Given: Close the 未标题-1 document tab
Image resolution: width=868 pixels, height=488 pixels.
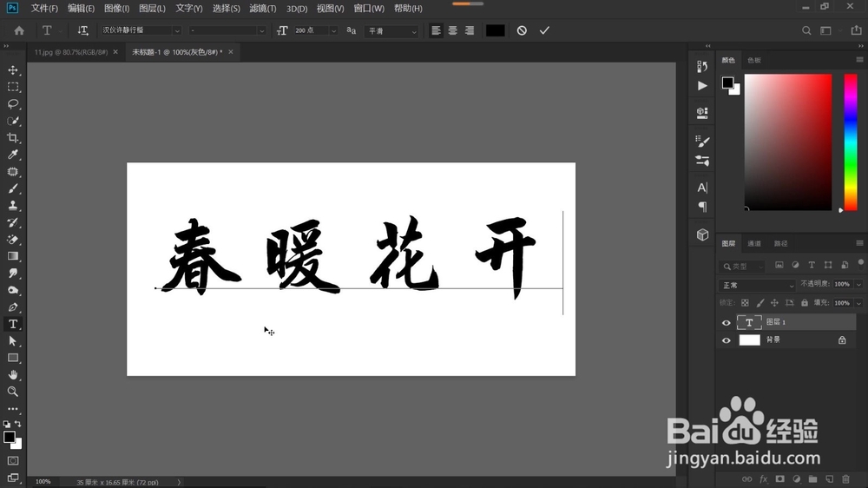Looking at the screenshot, I should pyautogui.click(x=230, y=52).
